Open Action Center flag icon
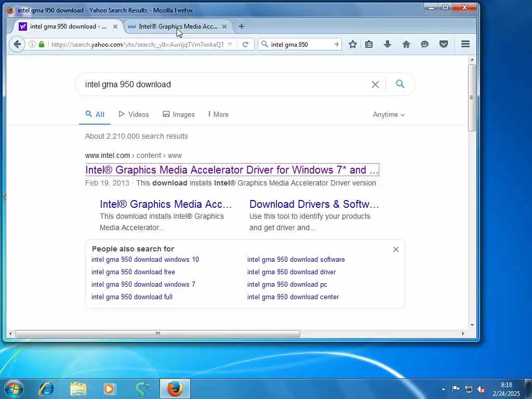Viewport: 532px width, 399px height. 456,389
